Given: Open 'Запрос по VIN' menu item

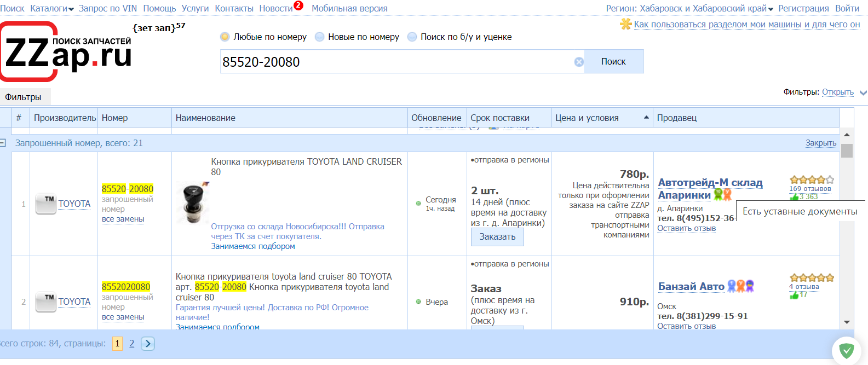Looking at the screenshot, I should point(108,9).
